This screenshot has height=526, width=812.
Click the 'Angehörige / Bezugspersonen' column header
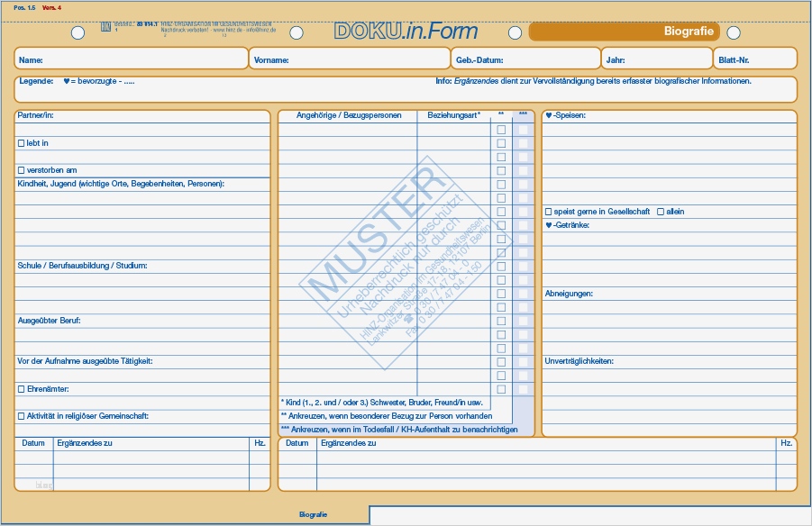point(349,115)
